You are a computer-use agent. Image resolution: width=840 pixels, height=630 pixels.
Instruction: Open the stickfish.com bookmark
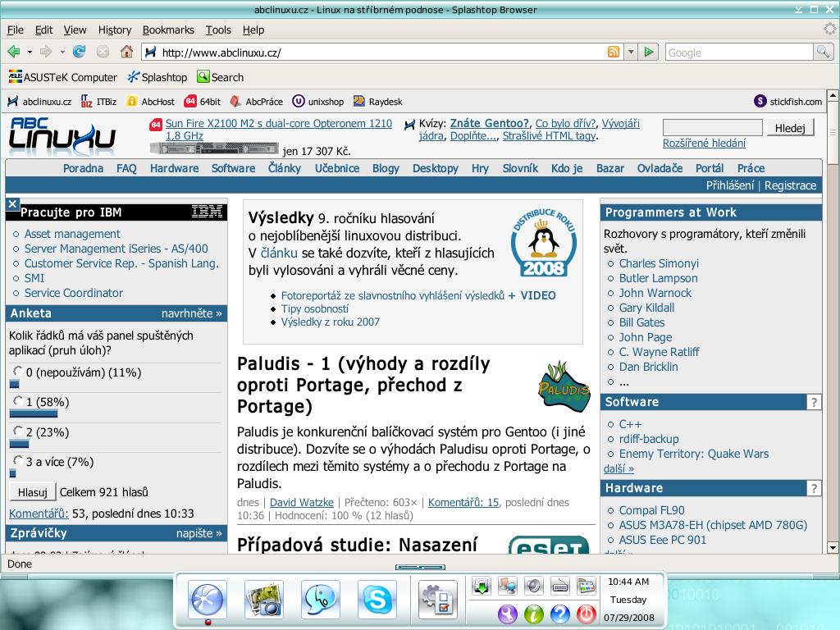(788, 101)
